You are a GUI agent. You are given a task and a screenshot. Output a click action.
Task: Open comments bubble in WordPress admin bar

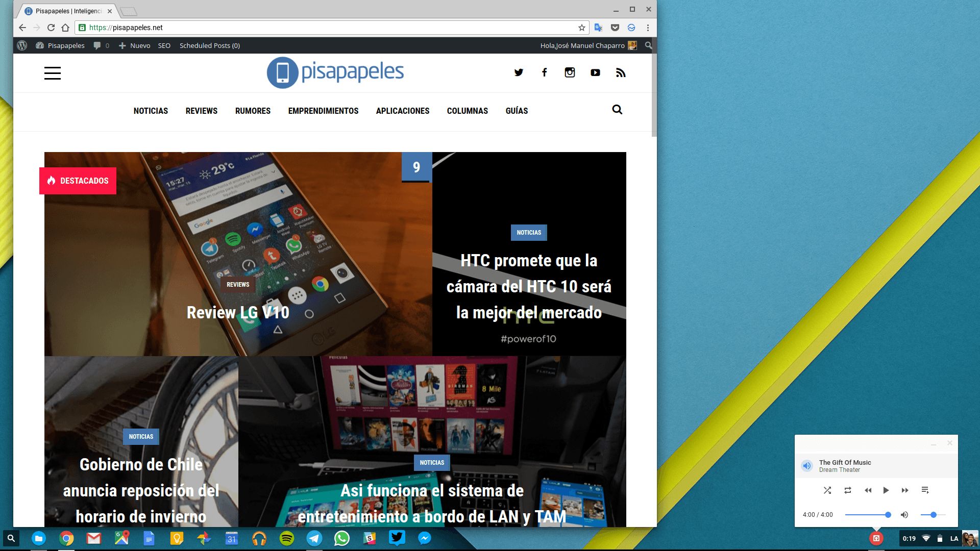point(102,45)
